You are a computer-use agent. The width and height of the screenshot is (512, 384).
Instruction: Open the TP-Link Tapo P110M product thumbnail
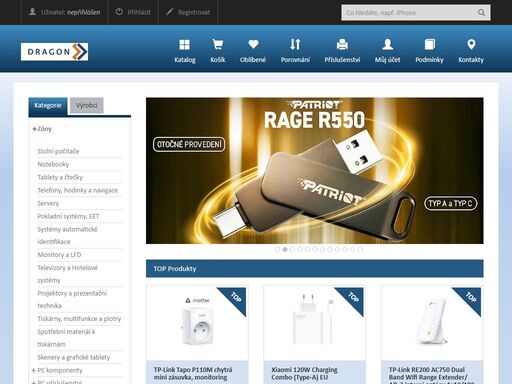pos(197,323)
